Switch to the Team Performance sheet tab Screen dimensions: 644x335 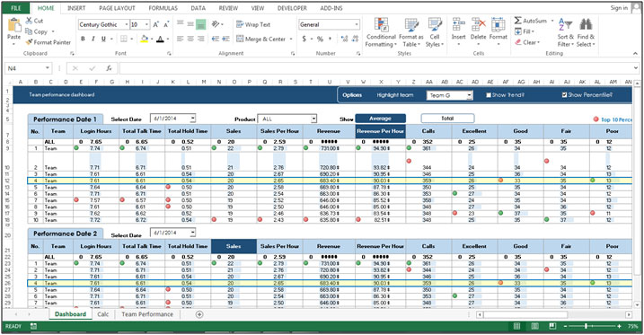pos(147,314)
